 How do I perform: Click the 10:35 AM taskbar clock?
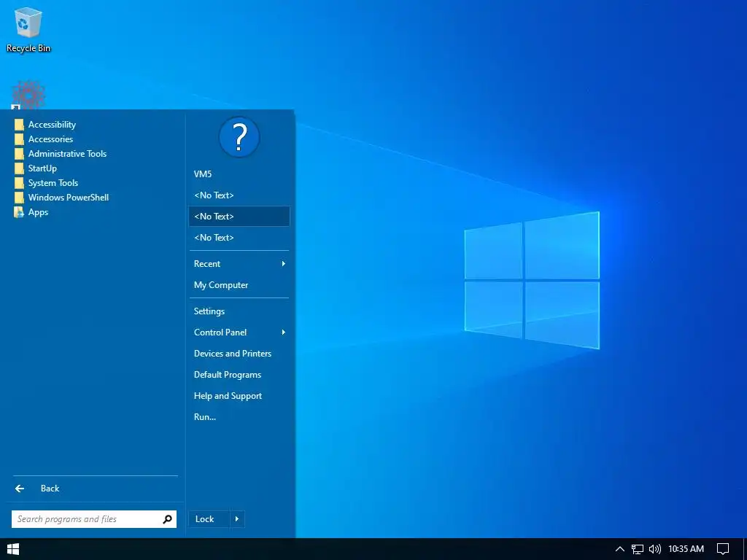[x=686, y=549]
